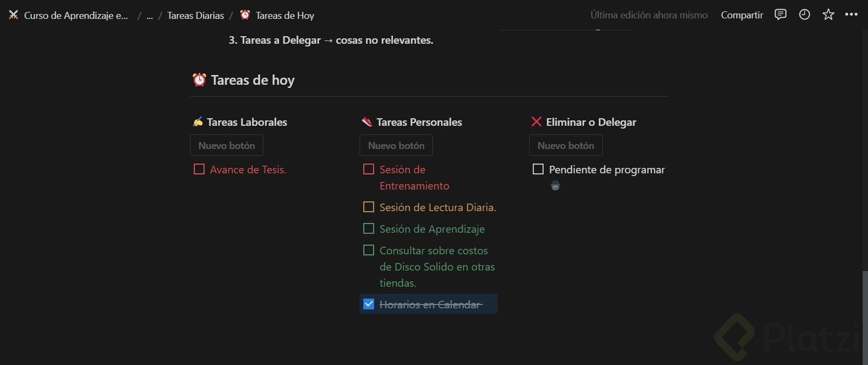Expand the collapsed breadcrumb ellipsis

[x=150, y=16]
